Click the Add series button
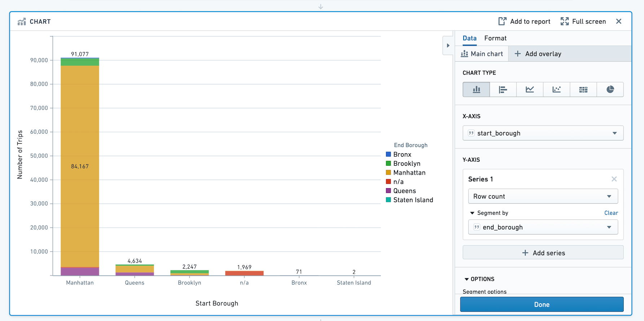 [543, 253]
